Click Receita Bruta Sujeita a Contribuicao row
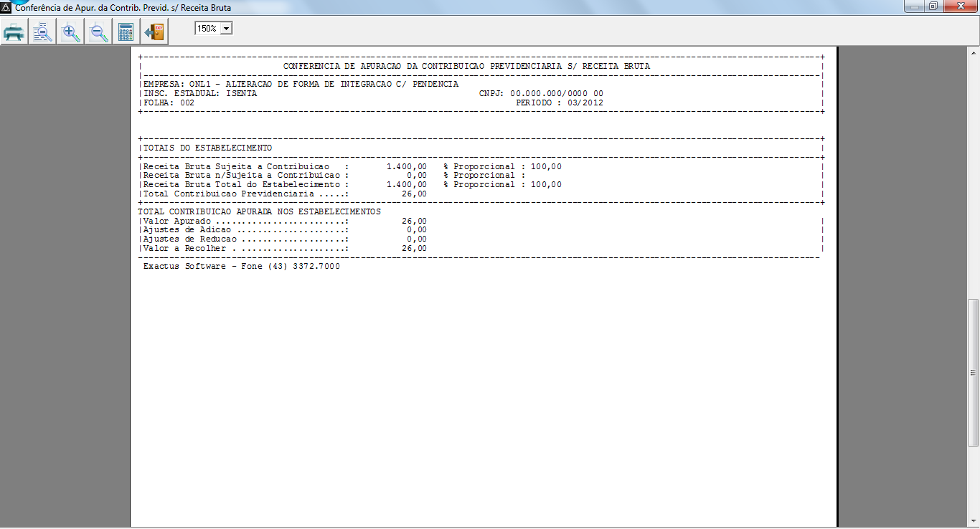The height and width of the screenshot is (529, 980). [x=352, y=166]
